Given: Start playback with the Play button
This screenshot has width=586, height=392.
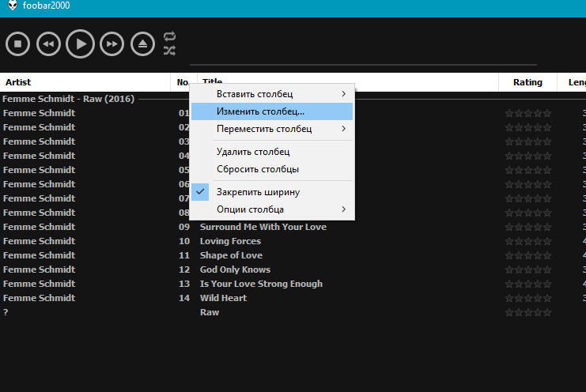Looking at the screenshot, I should point(80,43).
